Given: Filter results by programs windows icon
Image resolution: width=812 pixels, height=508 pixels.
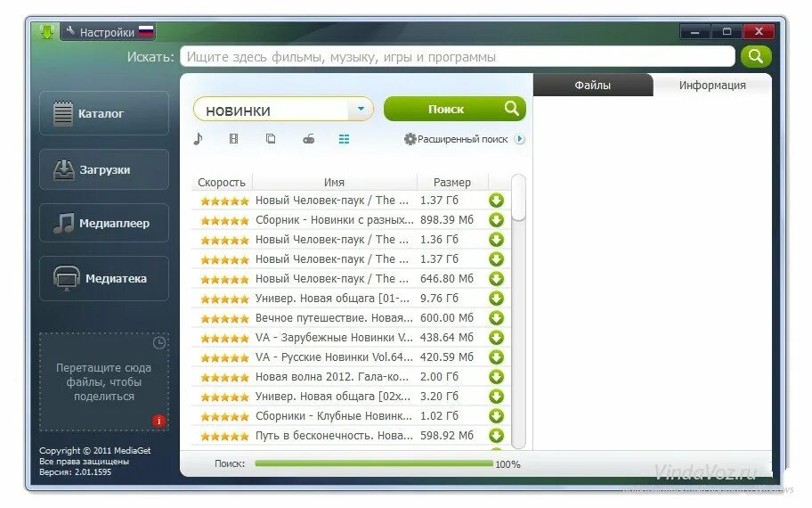Looking at the screenshot, I should click(x=271, y=138).
